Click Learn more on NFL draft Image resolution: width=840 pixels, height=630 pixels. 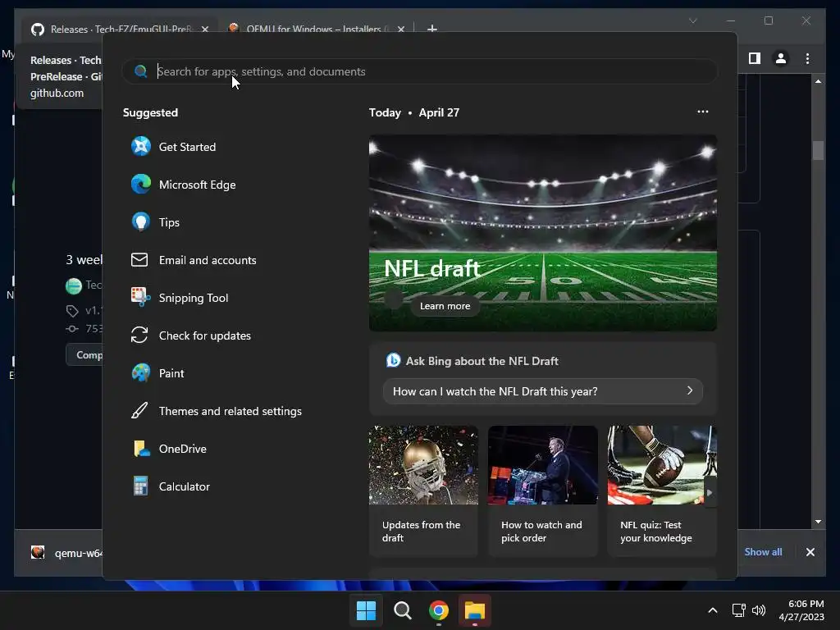pyautogui.click(x=445, y=306)
